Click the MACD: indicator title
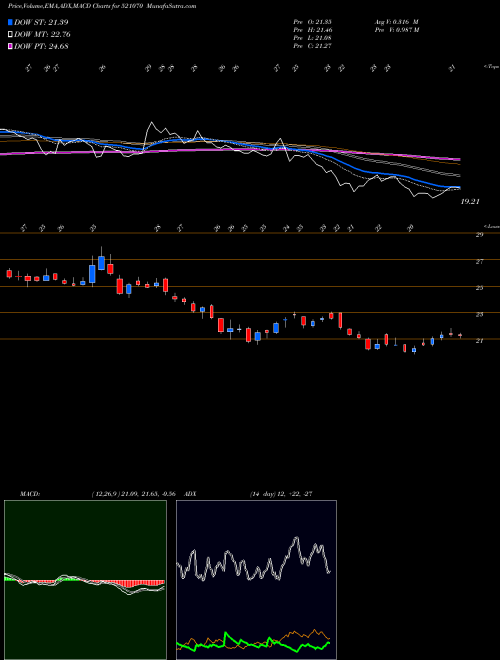This screenshot has height=660, width=500. [x=29, y=494]
